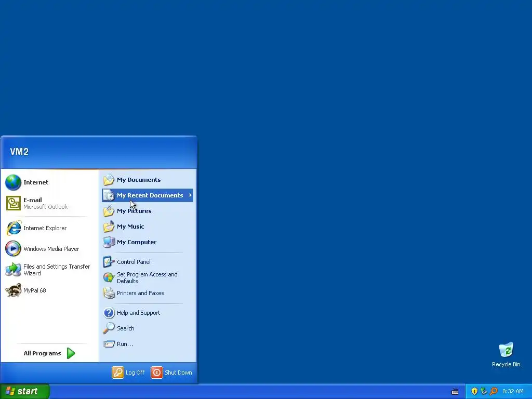Click the network connection tray icon
532x399 pixels.
tap(484, 391)
